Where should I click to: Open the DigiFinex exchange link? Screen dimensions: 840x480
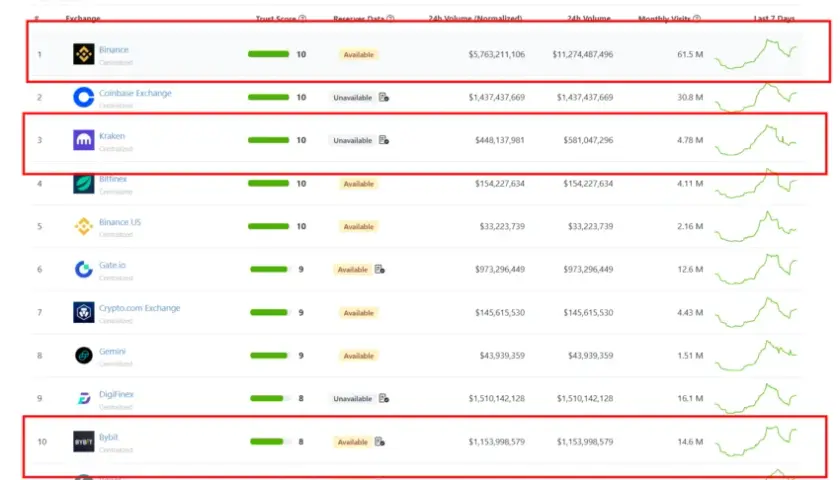(x=116, y=394)
